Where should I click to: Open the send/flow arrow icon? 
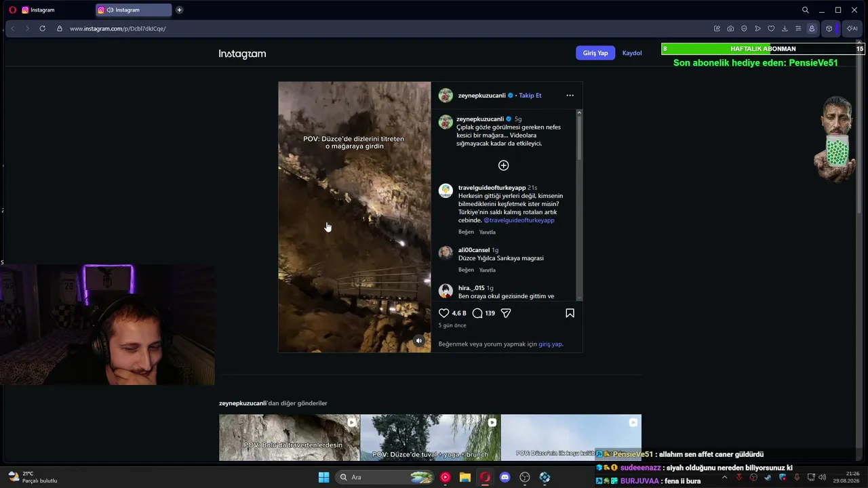[757, 28]
